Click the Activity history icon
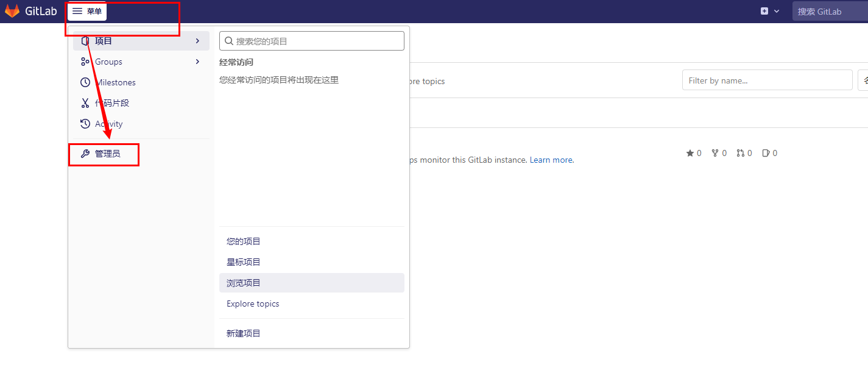Viewport: 868px width, 373px height. [x=85, y=124]
